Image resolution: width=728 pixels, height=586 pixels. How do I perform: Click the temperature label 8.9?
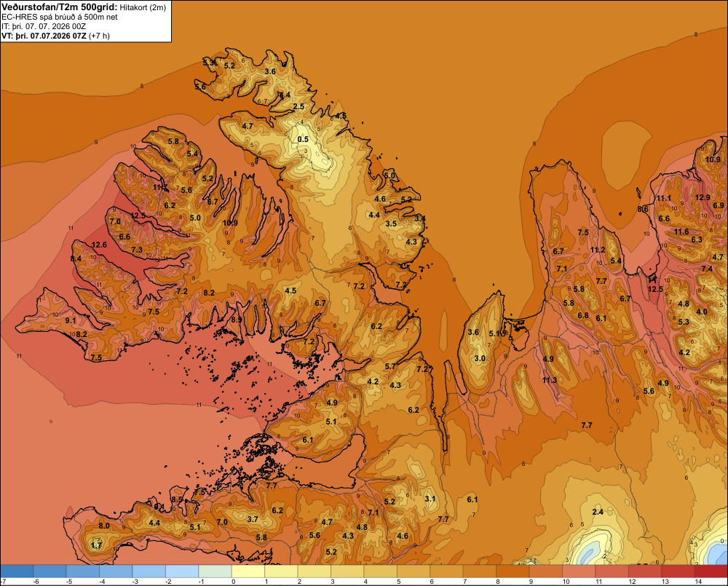click(x=237, y=320)
